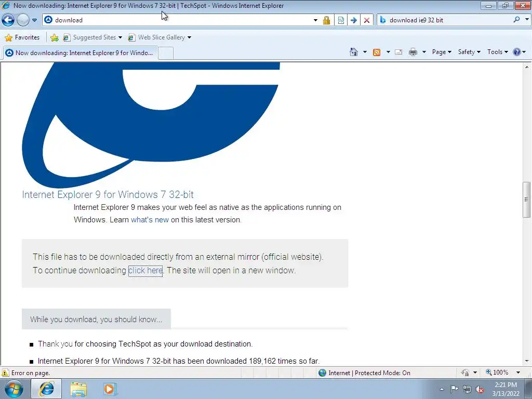Click the Help question mark icon

pos(517,52)
